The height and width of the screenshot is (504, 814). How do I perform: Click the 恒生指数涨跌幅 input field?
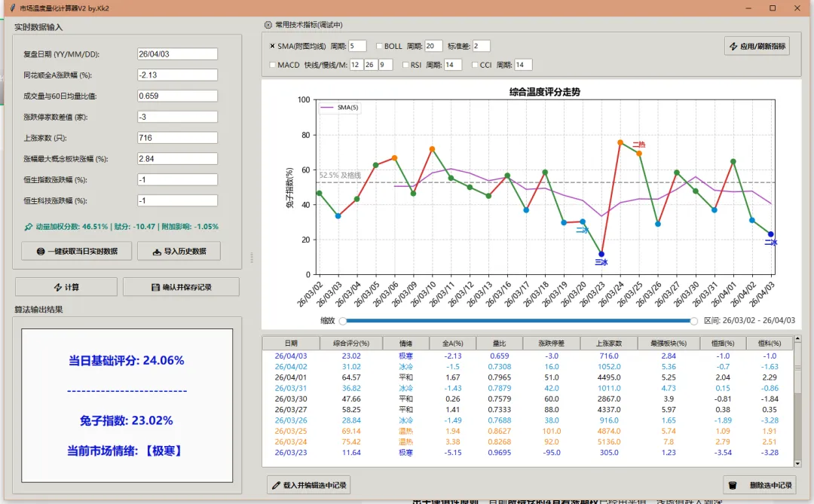click(178, 179)
